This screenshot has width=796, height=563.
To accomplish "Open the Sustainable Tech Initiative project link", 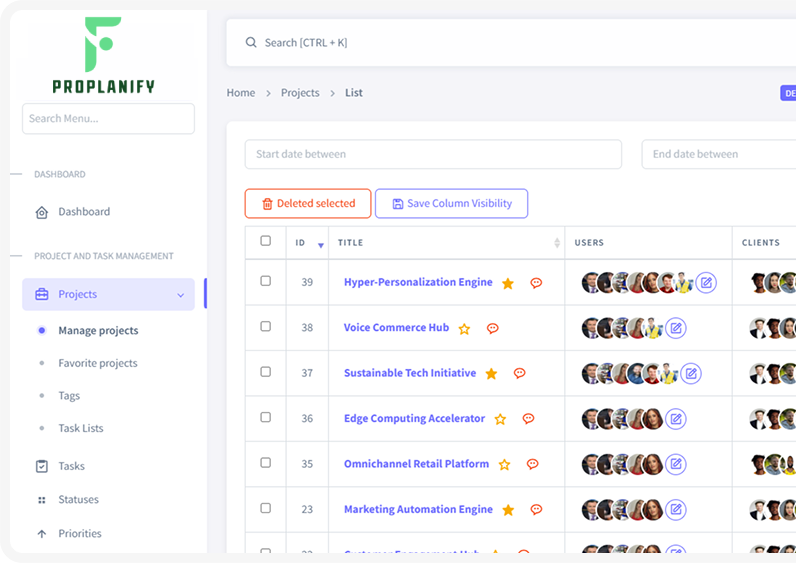I will click(x=410, y=373).
